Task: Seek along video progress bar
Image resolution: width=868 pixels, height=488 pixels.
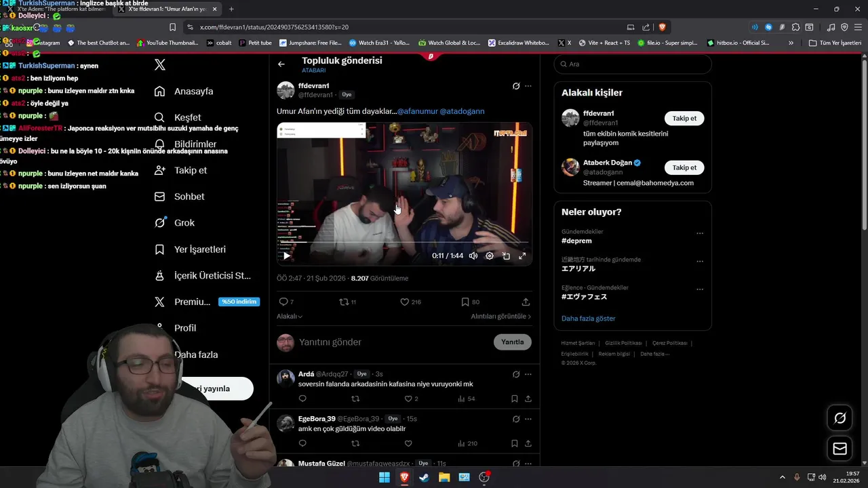Action: (x=404, y=242)
